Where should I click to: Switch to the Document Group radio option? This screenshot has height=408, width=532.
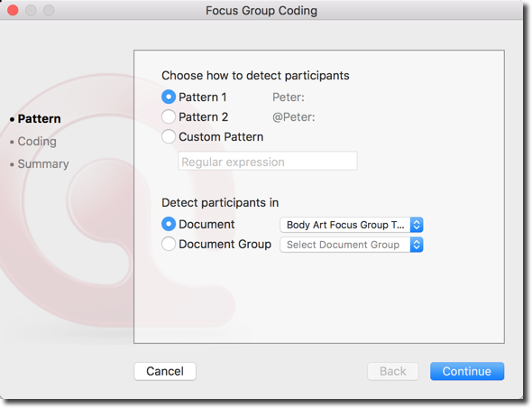coord(169,244)
